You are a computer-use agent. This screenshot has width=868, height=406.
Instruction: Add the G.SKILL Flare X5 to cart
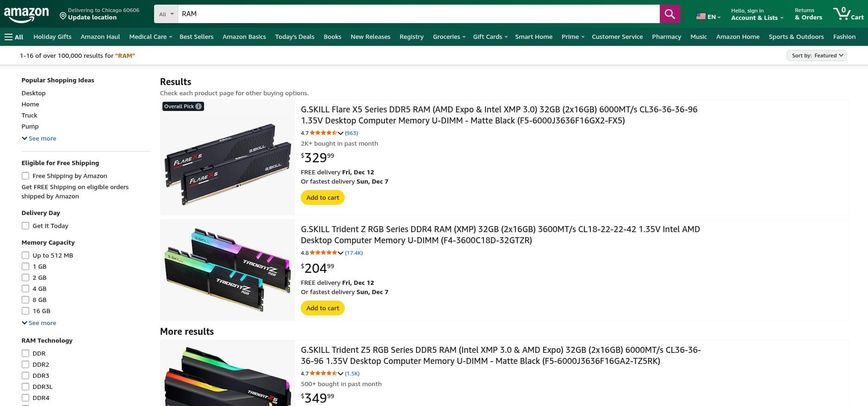point(322,197)
